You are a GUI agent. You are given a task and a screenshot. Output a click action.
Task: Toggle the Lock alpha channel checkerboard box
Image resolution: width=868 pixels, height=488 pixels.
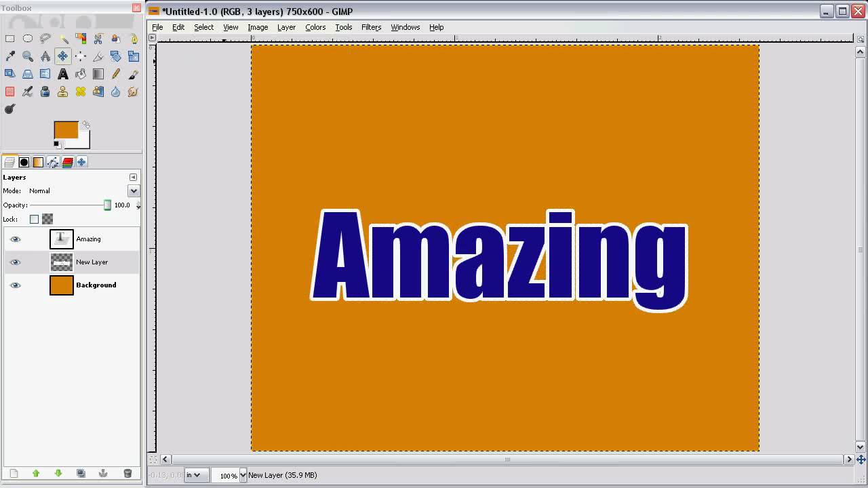pos(47,219)
